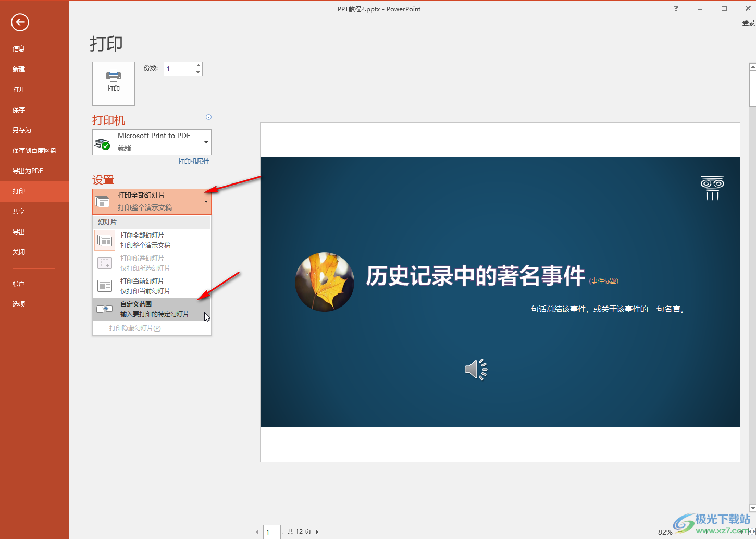Open the 打印机属性 link

pyautogui.click(x=194, y=162)
